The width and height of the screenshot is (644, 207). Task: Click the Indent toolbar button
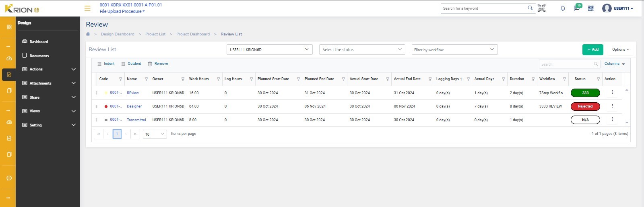click(x=106, y=64)
